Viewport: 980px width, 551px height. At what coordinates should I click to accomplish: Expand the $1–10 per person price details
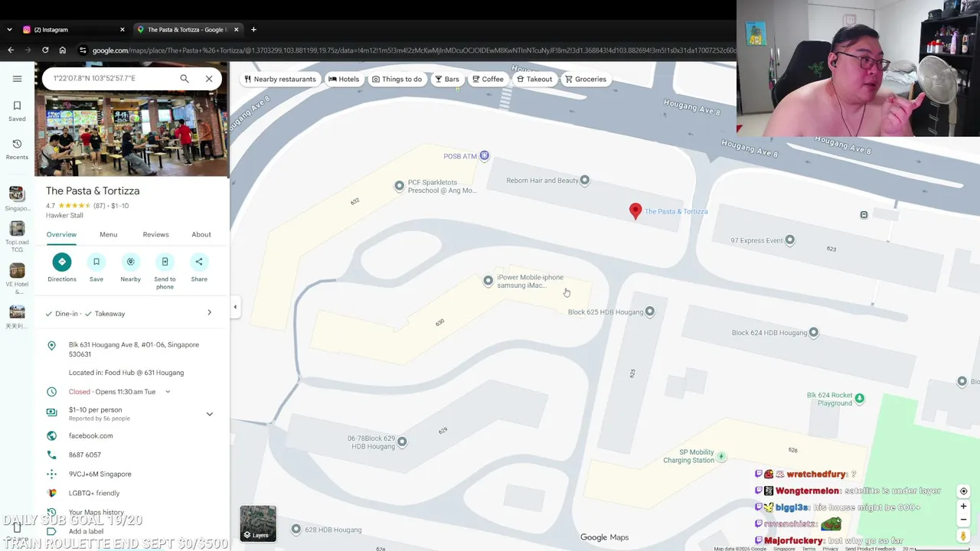pyautogui.click(x=209, y=414)
